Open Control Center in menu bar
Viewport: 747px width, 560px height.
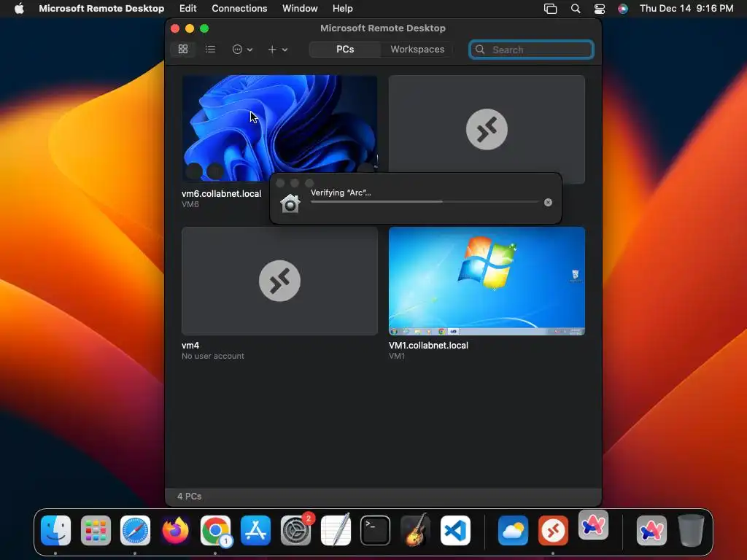[600, 9]
